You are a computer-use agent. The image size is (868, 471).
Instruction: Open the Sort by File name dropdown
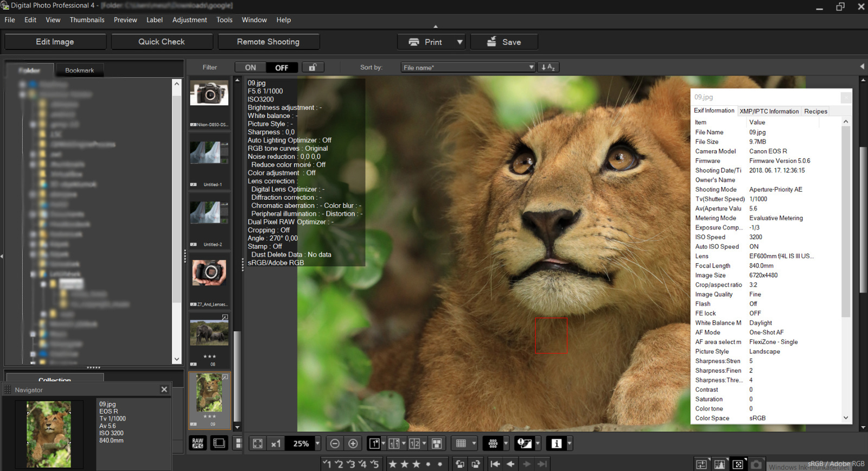[469, 67]
